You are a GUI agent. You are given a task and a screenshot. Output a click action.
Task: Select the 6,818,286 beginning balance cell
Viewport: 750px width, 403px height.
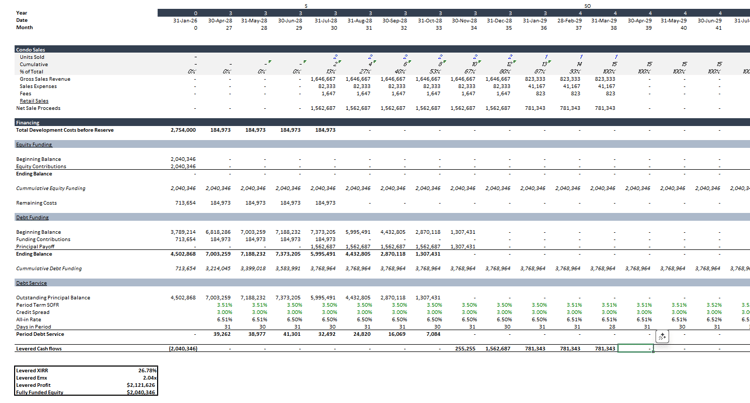coord(218,232)
